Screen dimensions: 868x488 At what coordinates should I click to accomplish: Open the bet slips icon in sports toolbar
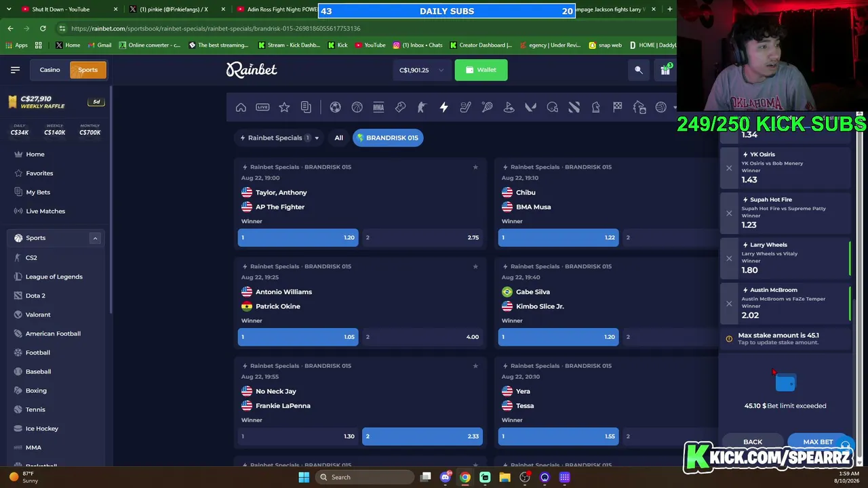(x=306, y=107)
